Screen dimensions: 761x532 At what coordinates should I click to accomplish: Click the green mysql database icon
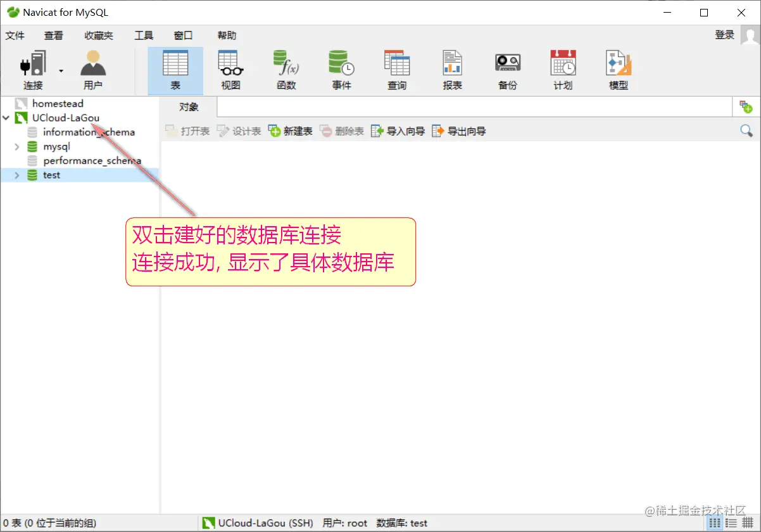tap(32, 146)
